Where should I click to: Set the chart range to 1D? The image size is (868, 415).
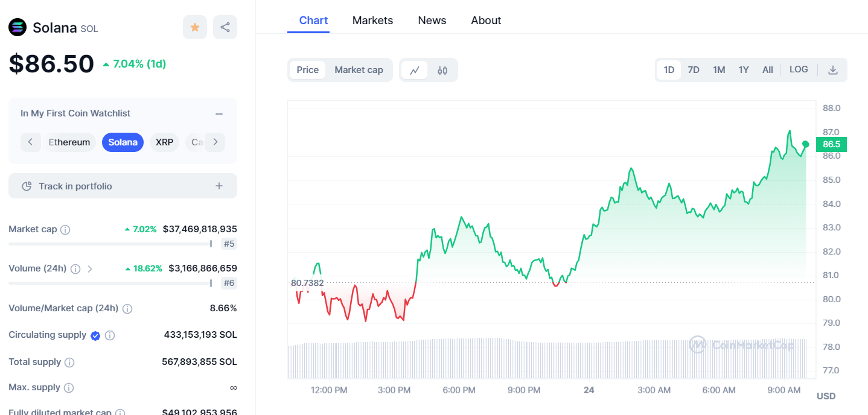[x=669, y=70]
